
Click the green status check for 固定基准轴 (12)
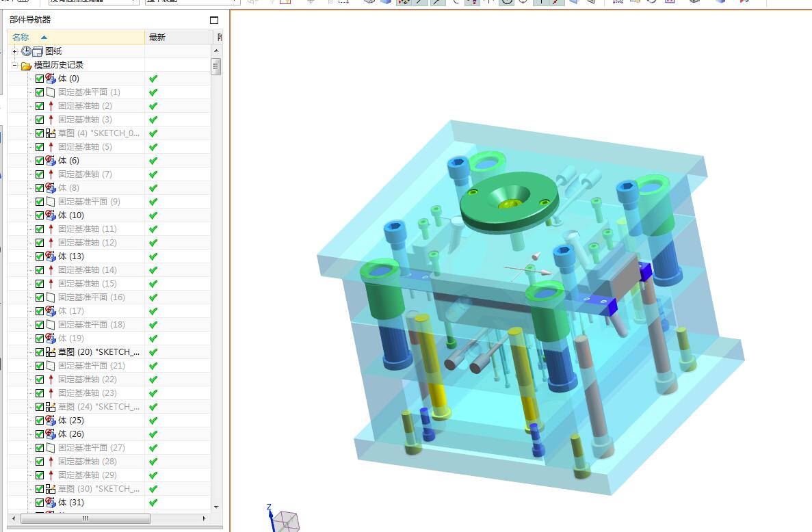pos(153,243)
